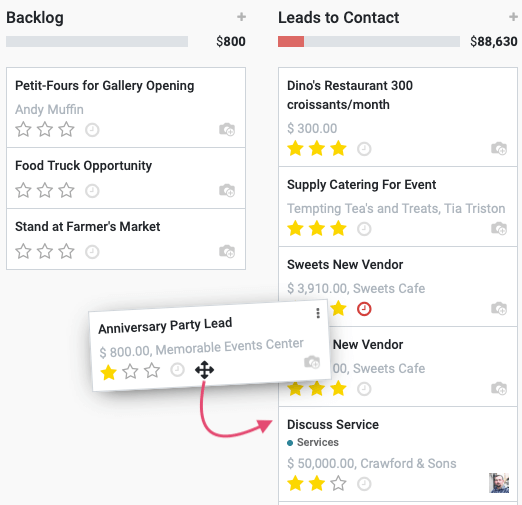The width and height of the screenshot is (522, 505).
Task: Click camera-plus icon on Dino's Restaurant card
Action: coord(499,148)
